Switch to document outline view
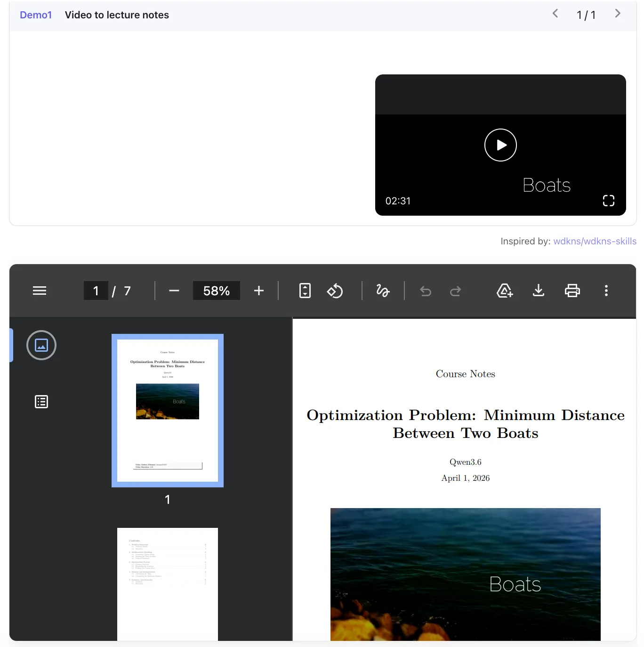Screen dimensions: 644x647 pos(41,402)
